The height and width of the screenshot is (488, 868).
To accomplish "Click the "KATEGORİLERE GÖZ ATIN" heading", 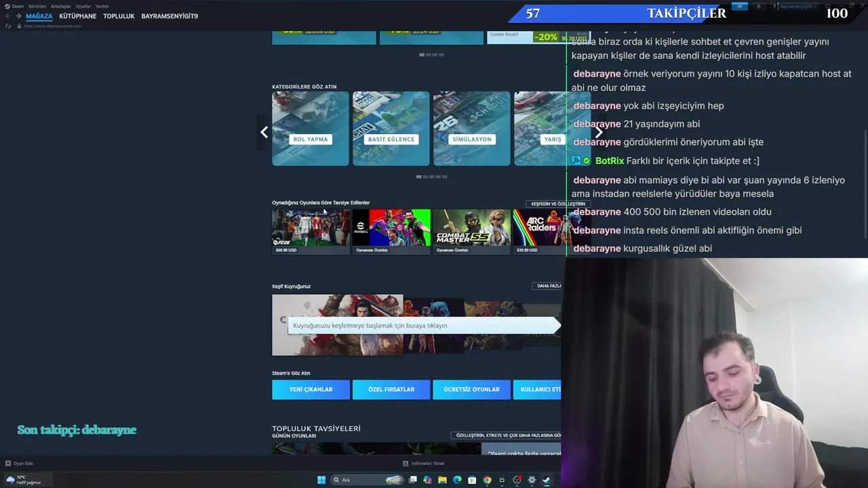I will pyautogui.click(x=304, y=87).
